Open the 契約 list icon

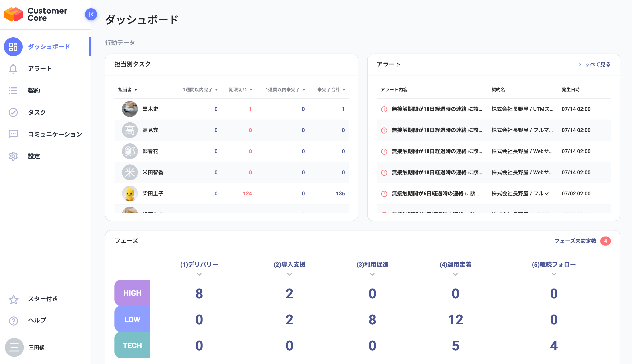click(13, 91)
